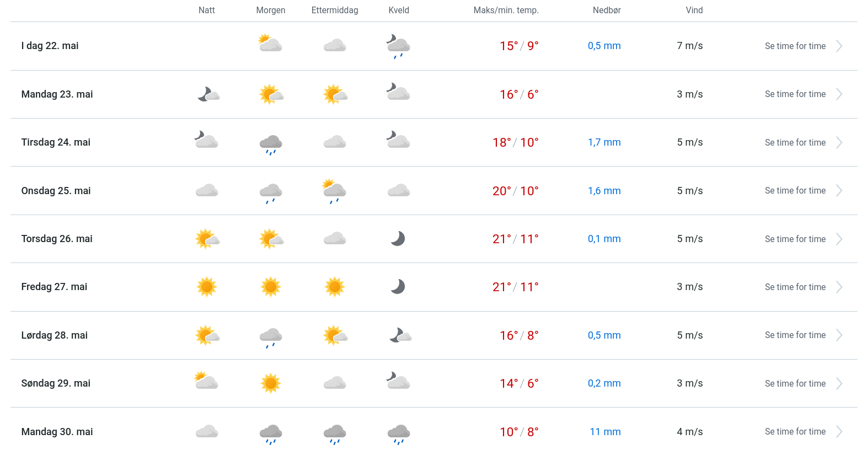Expand hourly chevron for Onsdag 25. mai

click(x=839, y=191)
